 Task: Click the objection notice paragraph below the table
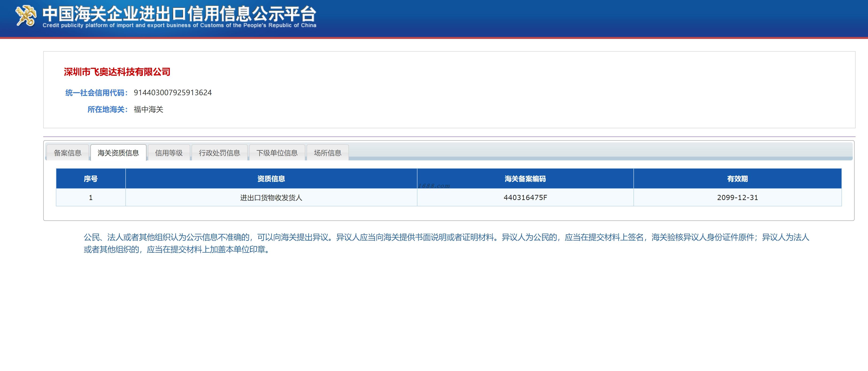(x=447, y=243)
